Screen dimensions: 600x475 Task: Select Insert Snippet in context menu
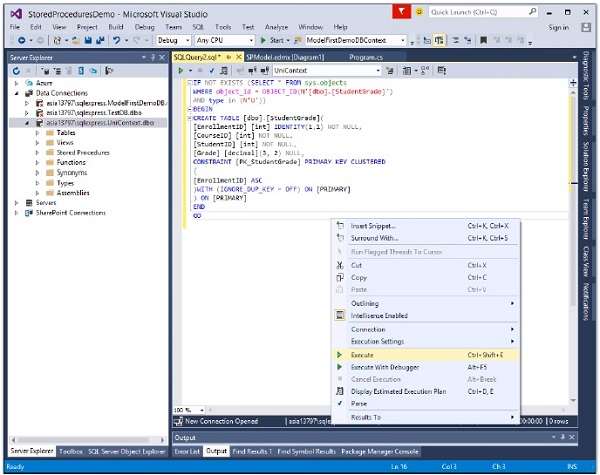[375, 226]
